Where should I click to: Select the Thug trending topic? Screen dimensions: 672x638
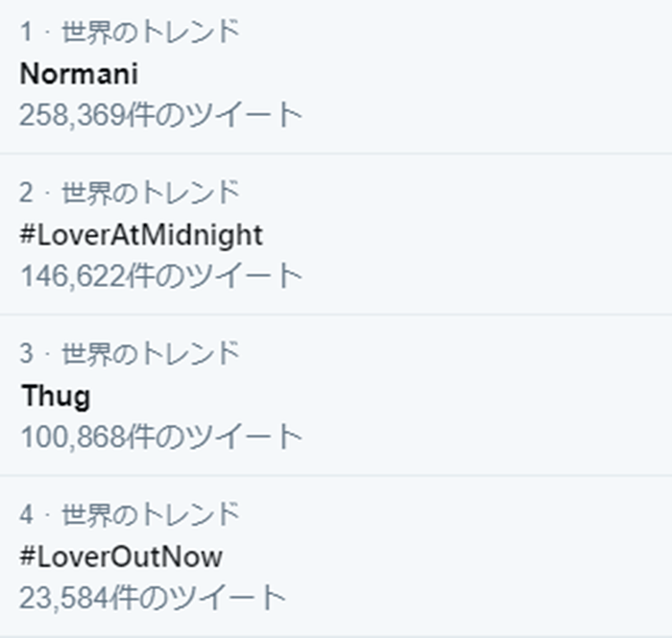pos(56,396)
